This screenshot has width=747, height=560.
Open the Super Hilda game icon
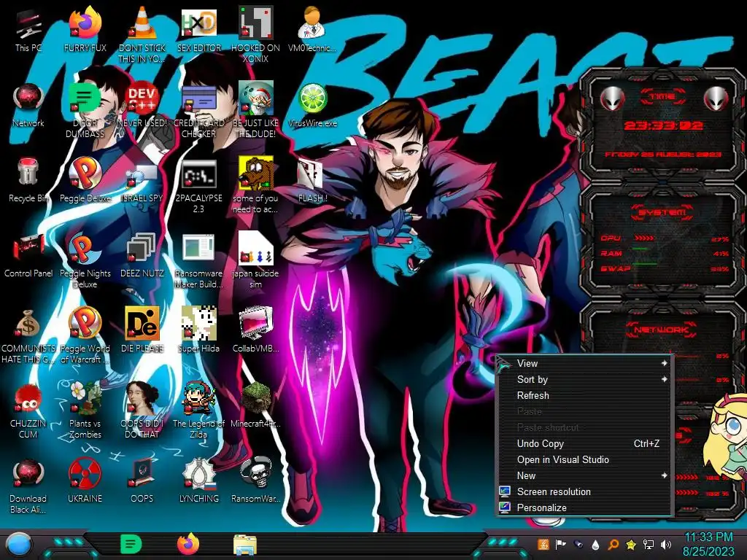[x=198, y=330]
